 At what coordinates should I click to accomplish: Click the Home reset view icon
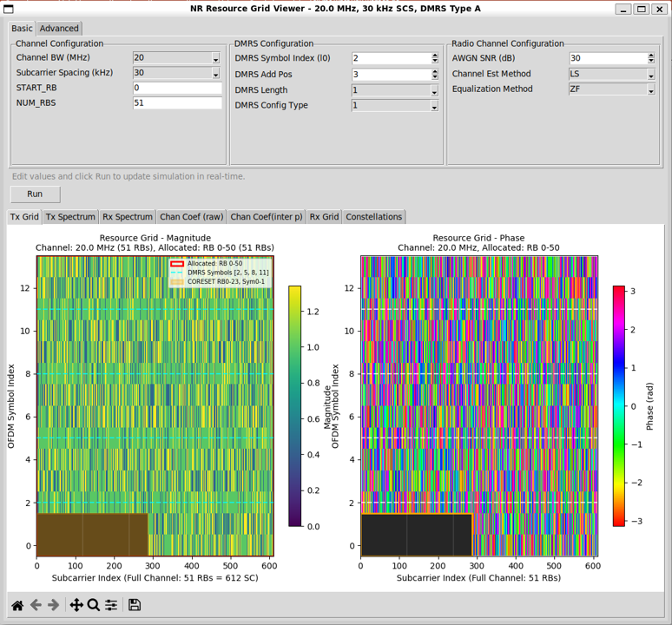tap(17, 605)
